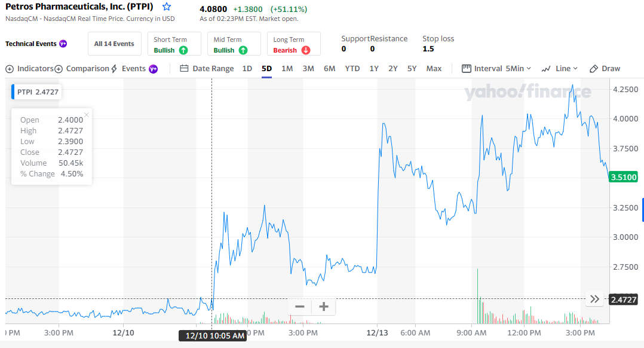Click the 12/10 10:05 AM time label
The image size is (644, 348).
tap(213, 335)
